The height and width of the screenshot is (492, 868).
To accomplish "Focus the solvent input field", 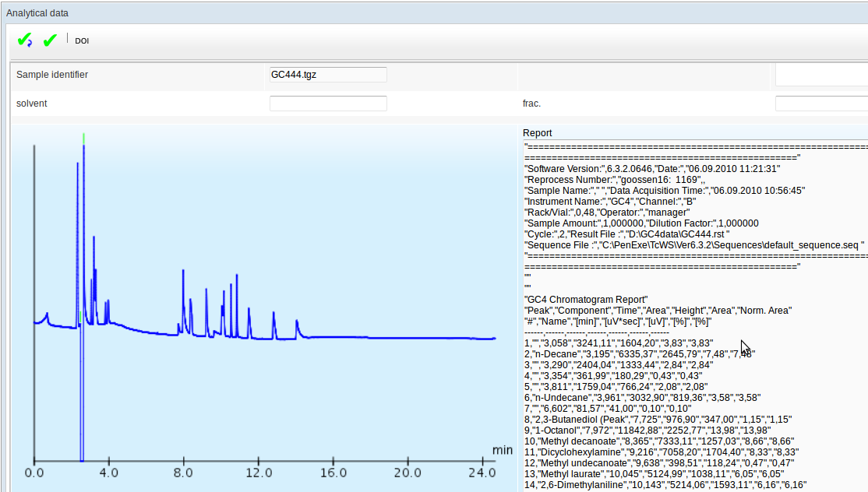I will [x=328, y=104].
